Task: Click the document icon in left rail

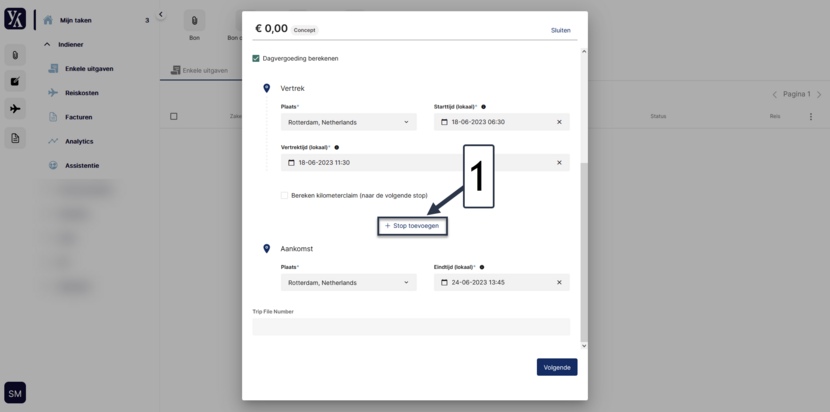Action: [15, 138]
